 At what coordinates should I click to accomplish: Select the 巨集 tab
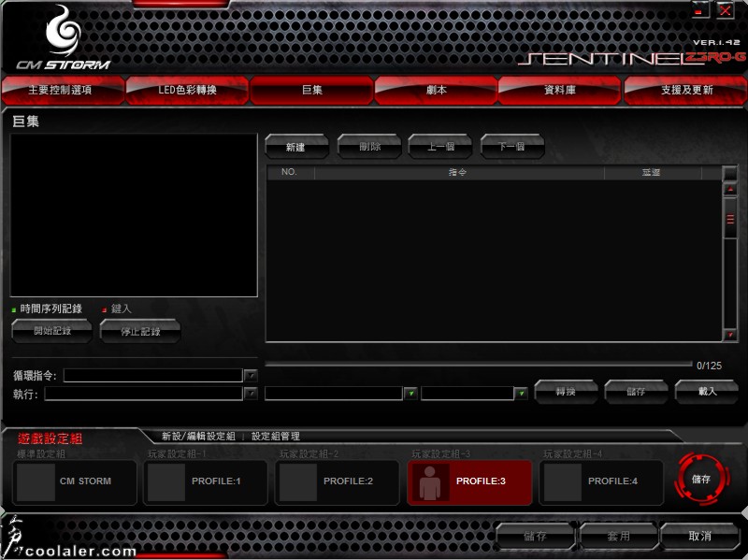click(x=311, y=90)
